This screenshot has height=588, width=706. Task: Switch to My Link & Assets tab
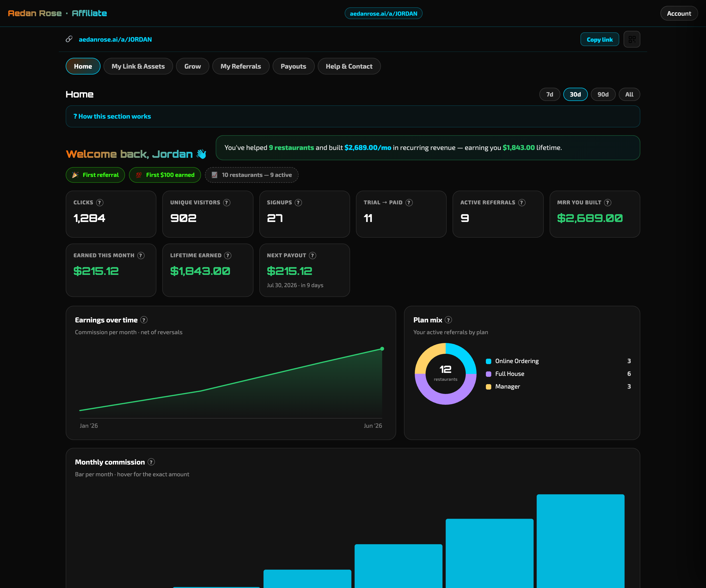tap(138, 66)
